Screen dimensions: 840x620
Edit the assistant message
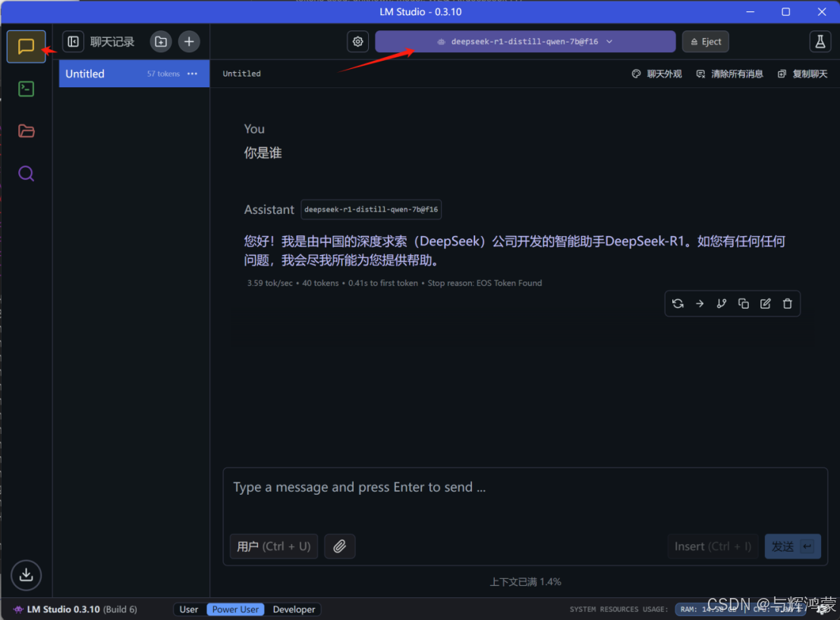[766, 304]
